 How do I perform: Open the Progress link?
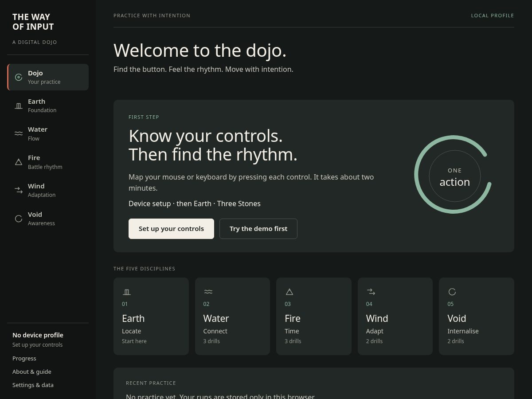click(24, 358)
